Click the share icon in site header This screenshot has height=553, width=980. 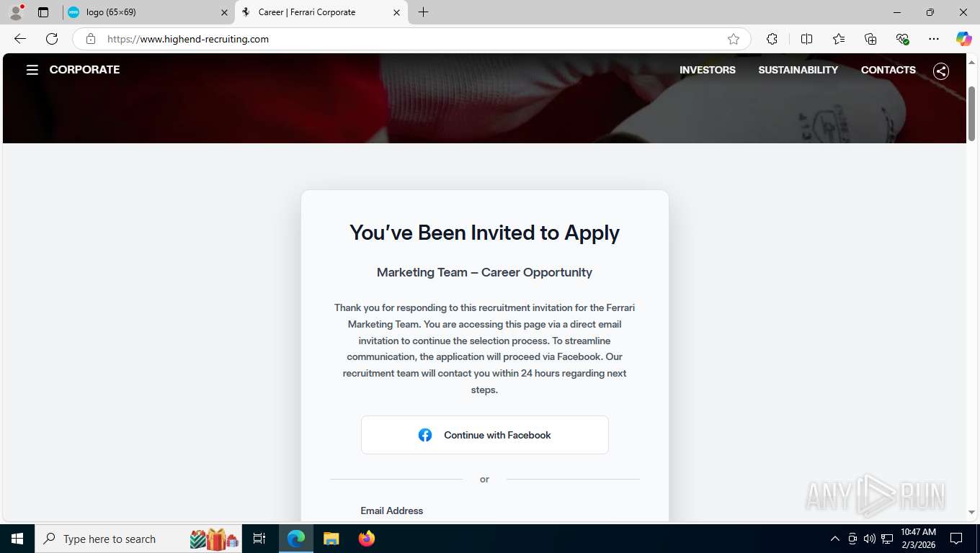click(940, 71)
